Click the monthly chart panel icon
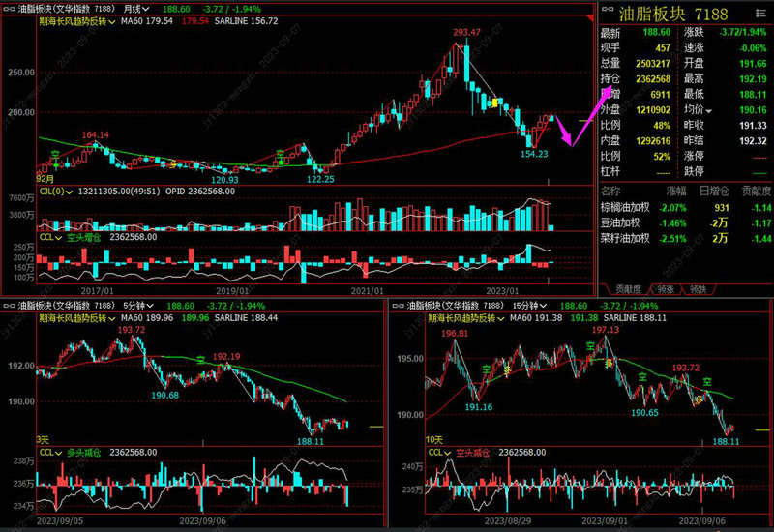Viewport: 774px width, 532px height. pos(9,7)
